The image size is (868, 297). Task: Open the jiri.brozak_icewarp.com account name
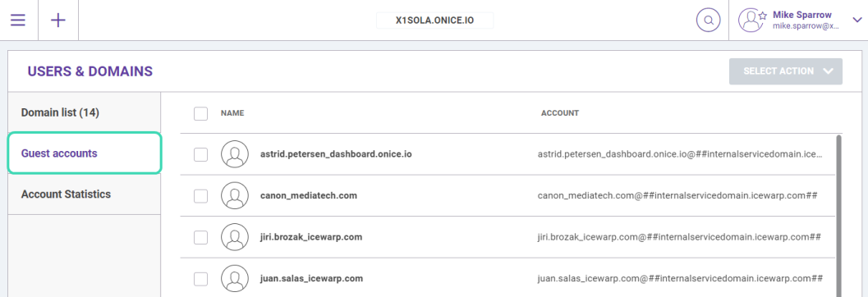[311, 237]
